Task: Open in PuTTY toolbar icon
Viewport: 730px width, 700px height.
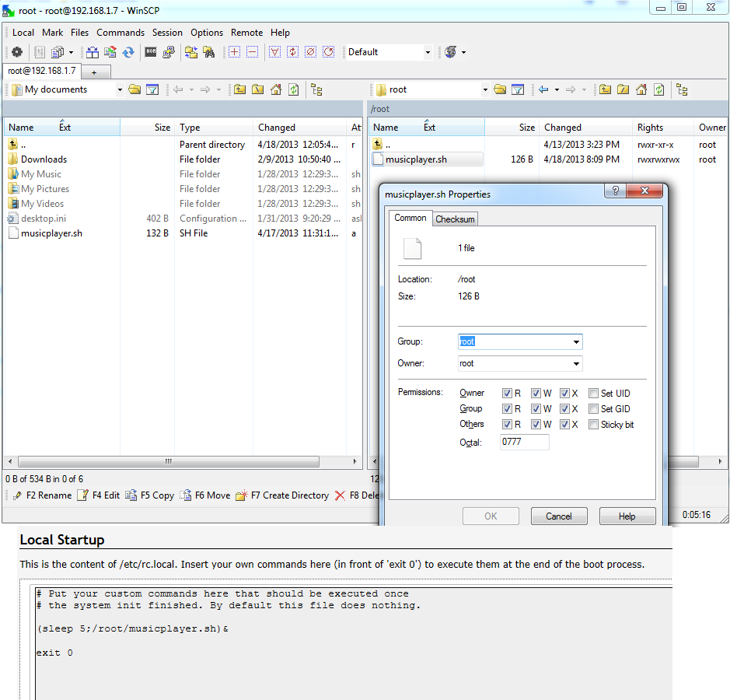Action: 169,52
